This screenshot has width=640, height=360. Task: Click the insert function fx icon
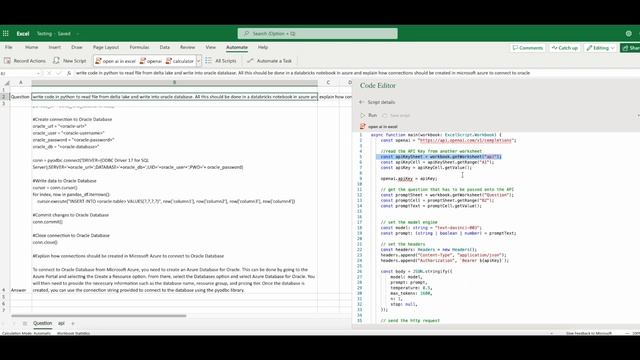[69, 73]
